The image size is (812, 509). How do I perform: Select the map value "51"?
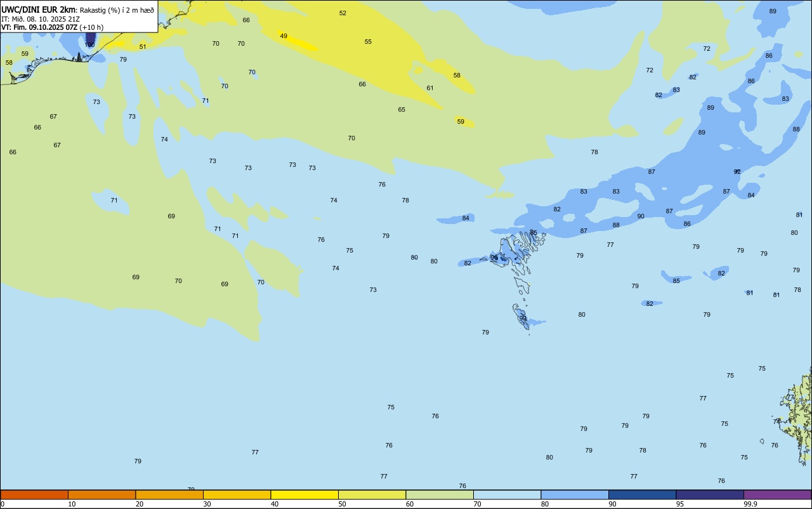[x=143, y=47]
